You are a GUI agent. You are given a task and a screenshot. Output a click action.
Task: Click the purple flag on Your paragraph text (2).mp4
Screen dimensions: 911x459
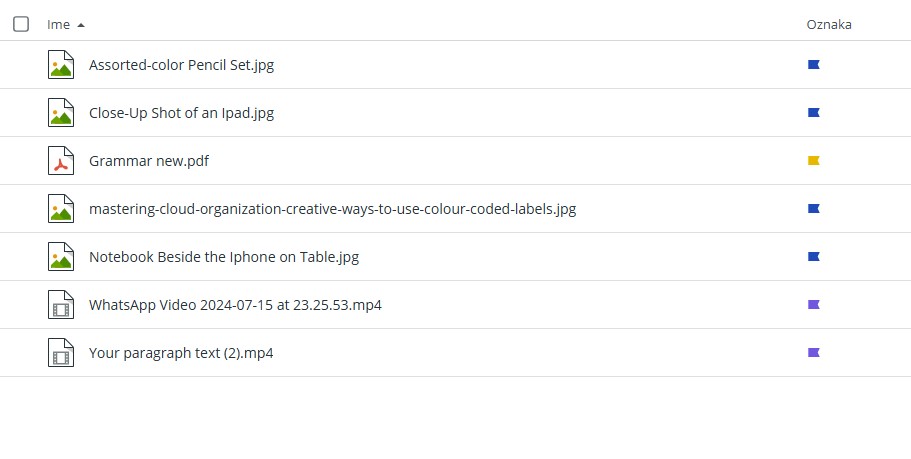(813, 352)
